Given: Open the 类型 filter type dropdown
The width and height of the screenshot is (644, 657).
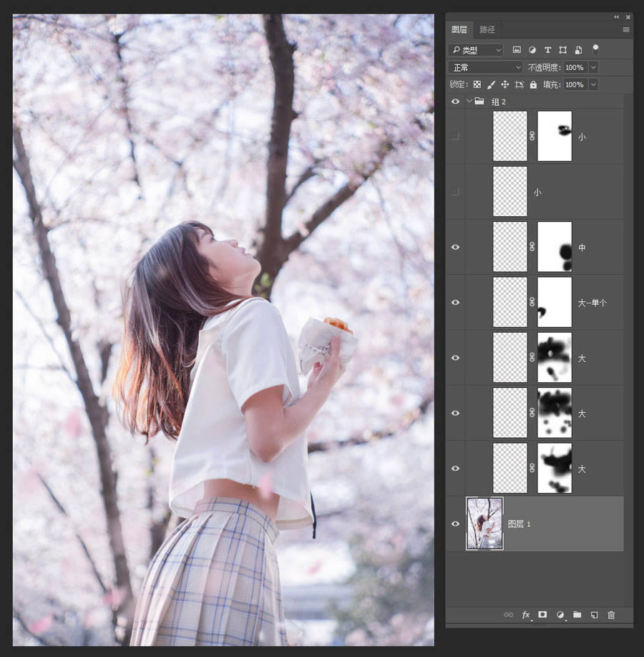Looking at the screenshot, I should (x=476, y=50).
